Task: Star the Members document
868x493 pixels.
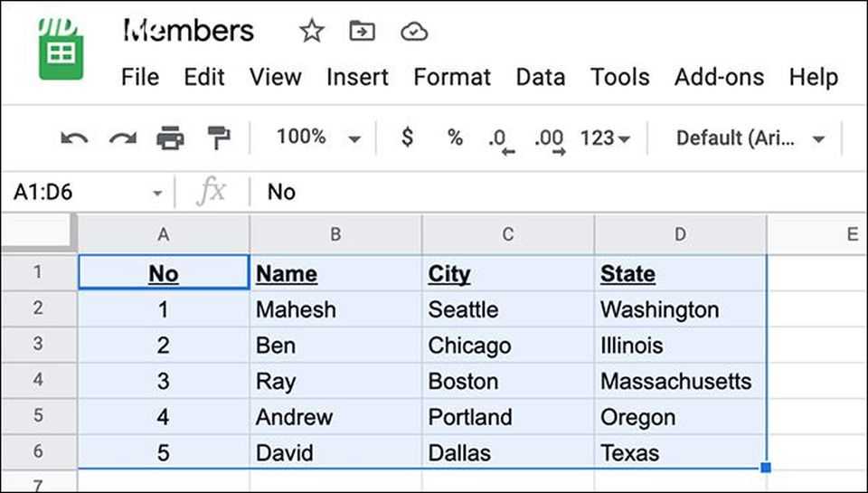Action: click(311, 32)
